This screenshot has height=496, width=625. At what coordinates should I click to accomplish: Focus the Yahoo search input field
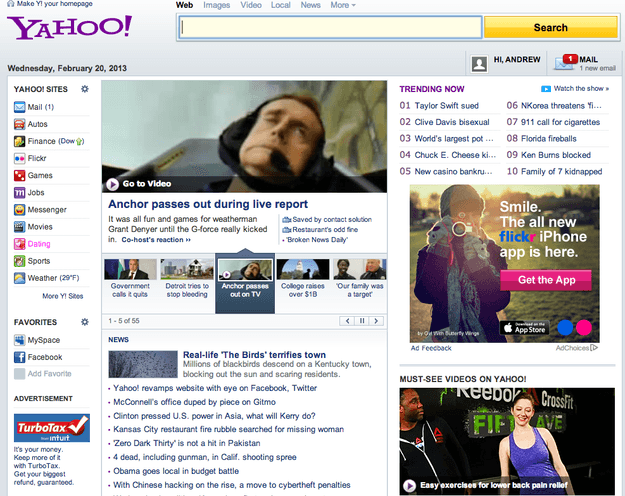330,28
